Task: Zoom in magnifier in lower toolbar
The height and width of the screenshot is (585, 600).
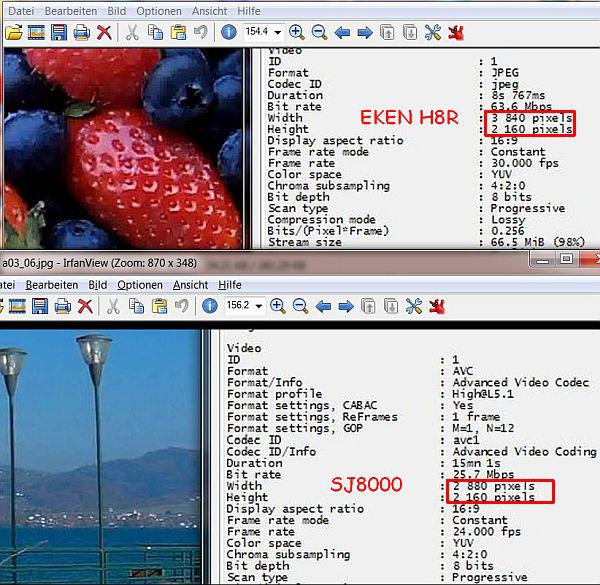Action: coord(278,306)
